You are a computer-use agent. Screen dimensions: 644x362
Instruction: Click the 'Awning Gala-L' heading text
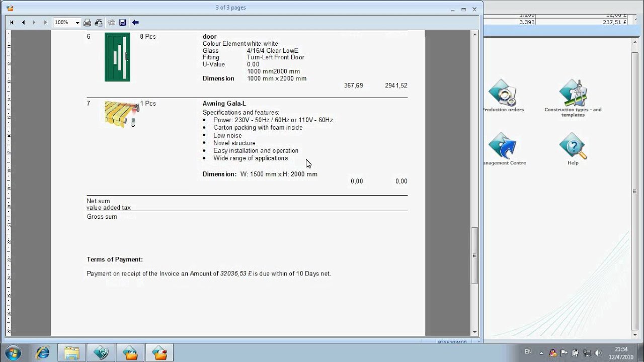(224, 104)
